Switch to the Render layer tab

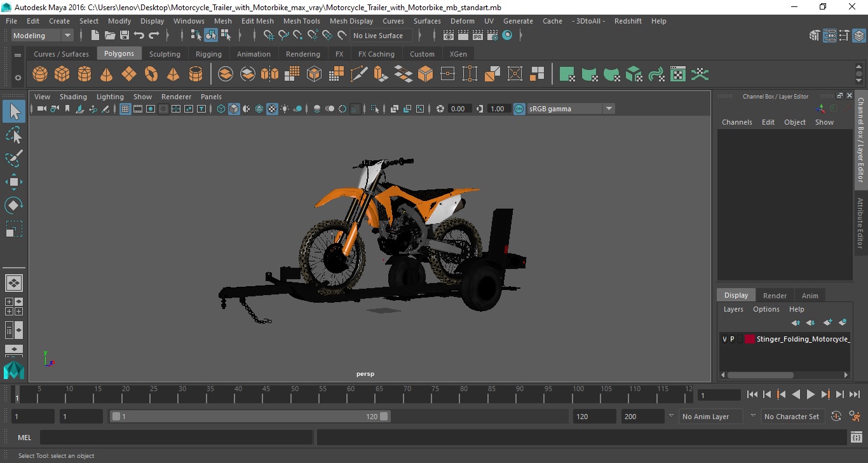tap(775, 295)
